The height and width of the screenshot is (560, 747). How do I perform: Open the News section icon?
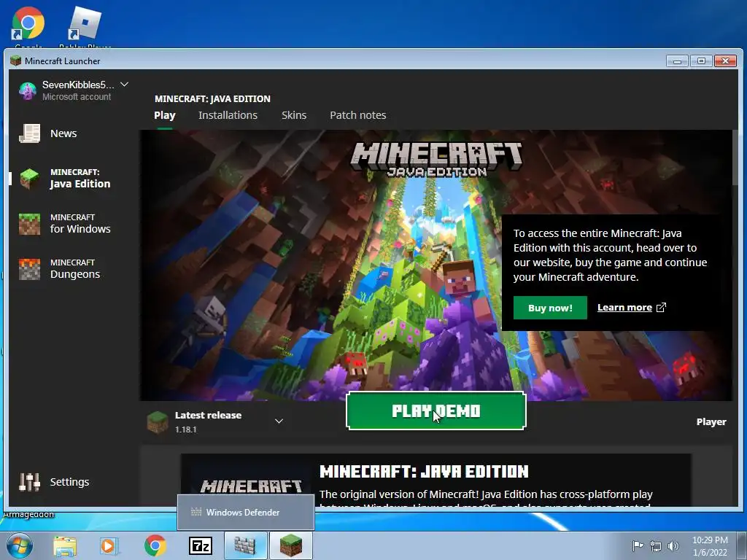click(29, 133)
